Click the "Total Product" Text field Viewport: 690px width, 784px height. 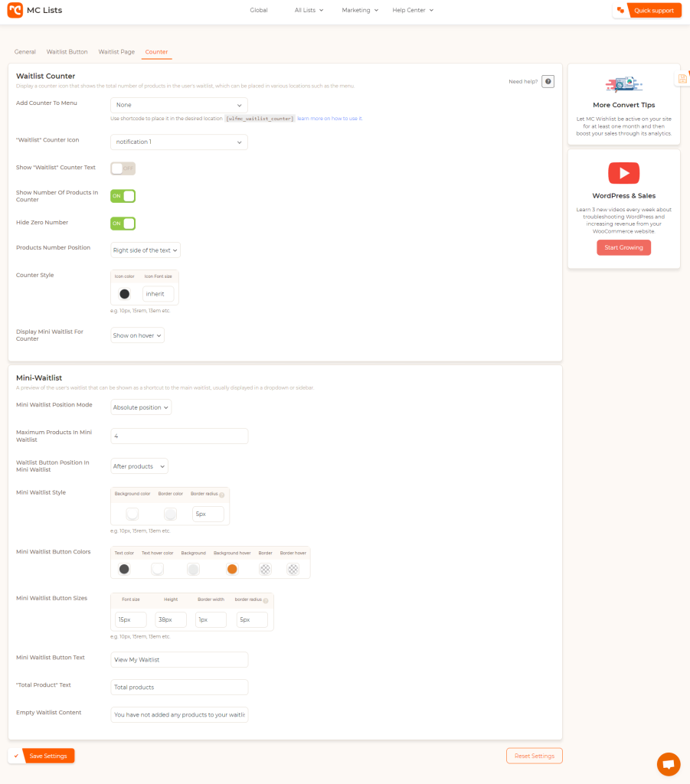[x=179, y=687]
